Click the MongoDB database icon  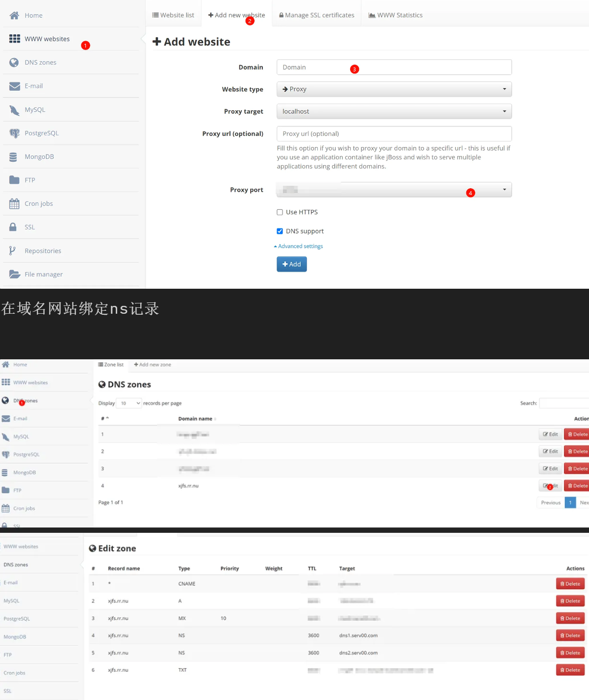click(14, 157)
